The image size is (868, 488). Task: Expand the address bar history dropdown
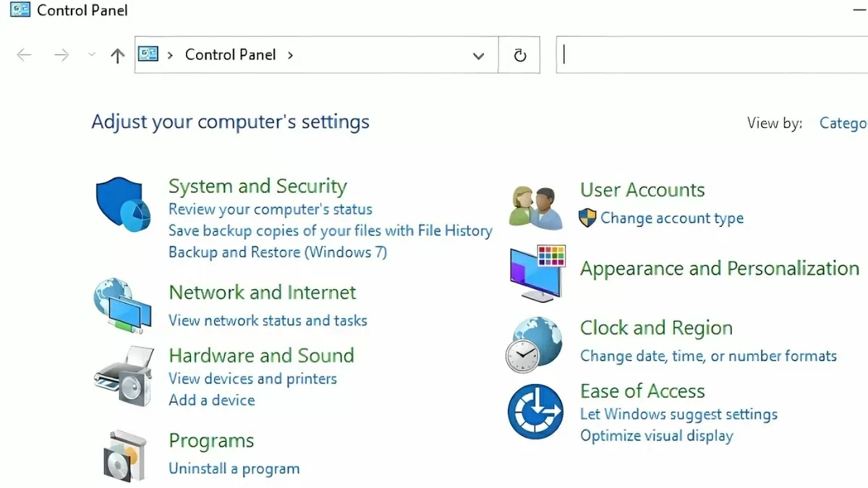click(x=478, y=56)
